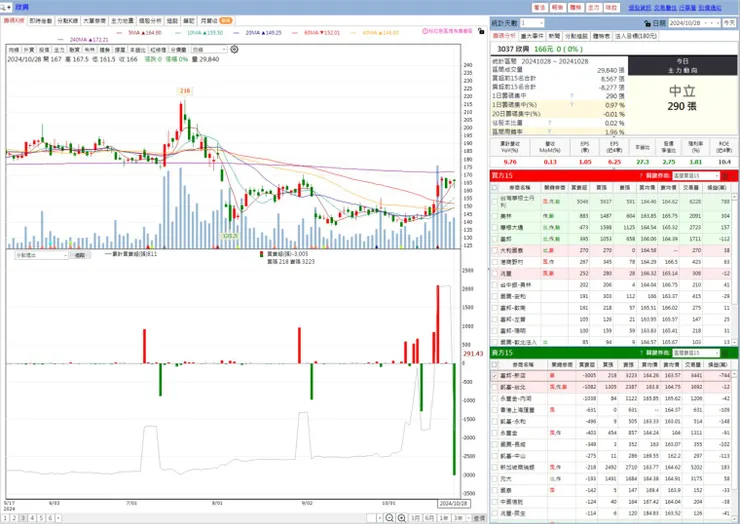Open the 重大事件 tab

click(x=532, y=36)
